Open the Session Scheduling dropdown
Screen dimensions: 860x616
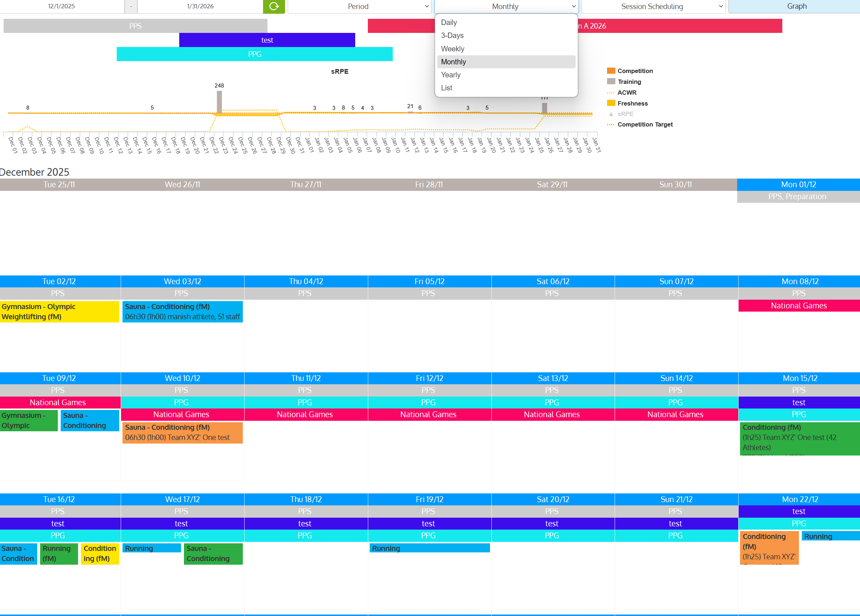[653, 7]
